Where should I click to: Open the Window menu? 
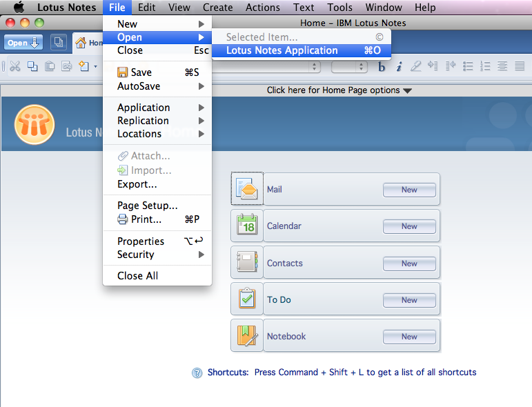[384, 7]
